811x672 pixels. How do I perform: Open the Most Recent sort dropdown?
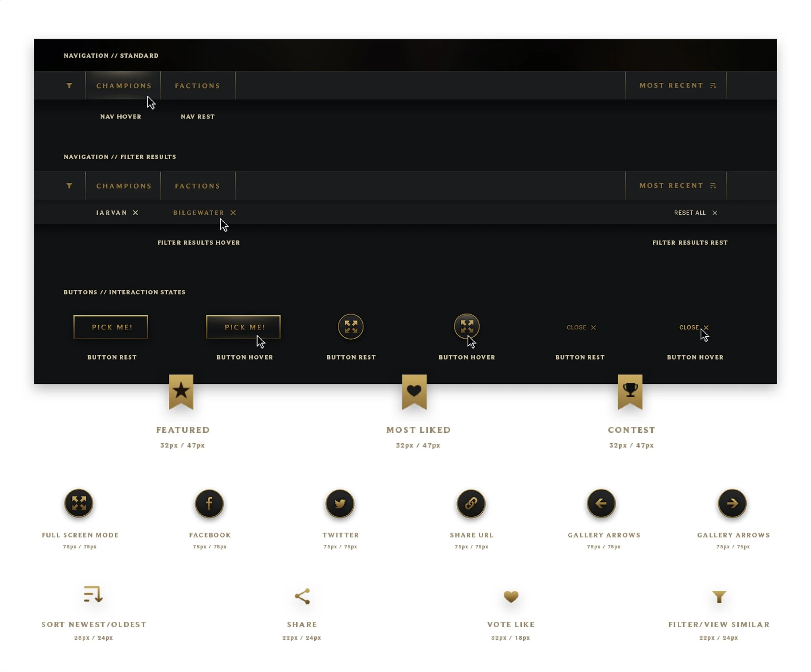coord(677,85)
